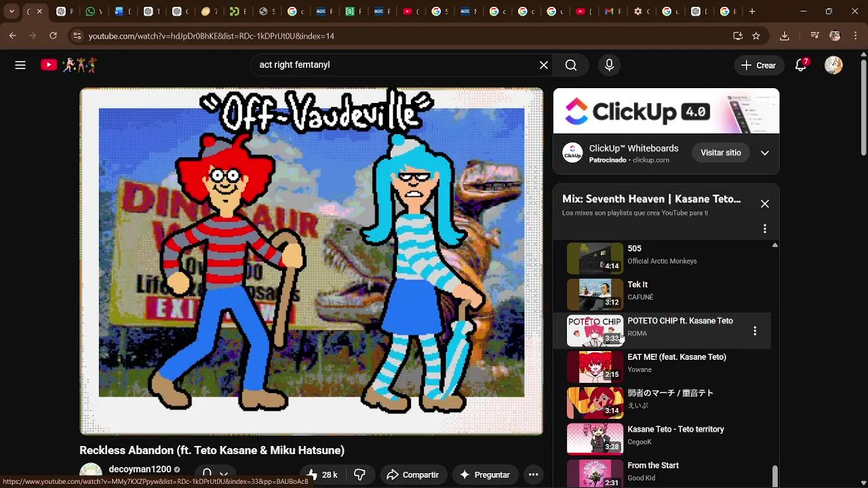Click the browser address bar URL
Screen dimensions: 868x488
click(211, 36)
